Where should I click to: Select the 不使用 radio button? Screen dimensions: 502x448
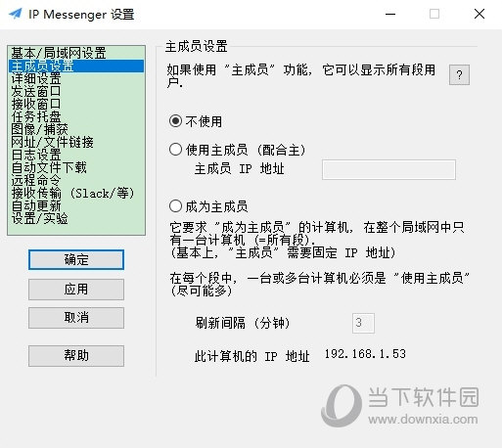click(x=175, y=121)
